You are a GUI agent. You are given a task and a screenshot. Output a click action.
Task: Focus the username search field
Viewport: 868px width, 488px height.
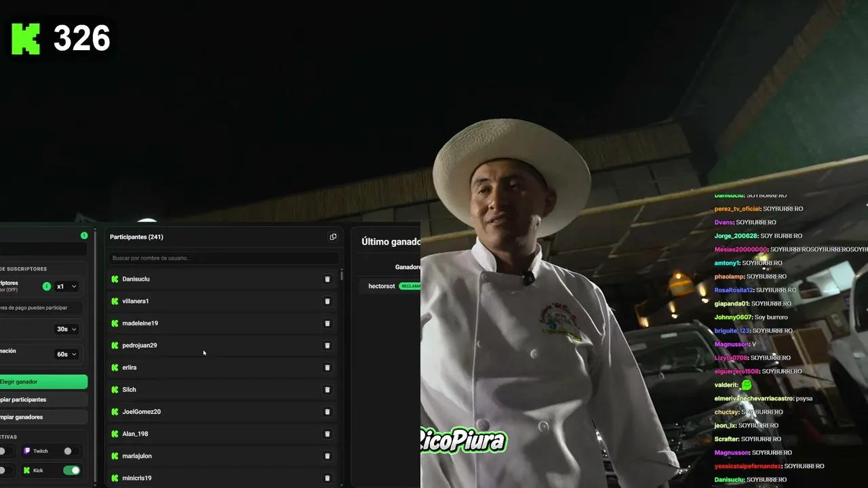tap(224, 258)
